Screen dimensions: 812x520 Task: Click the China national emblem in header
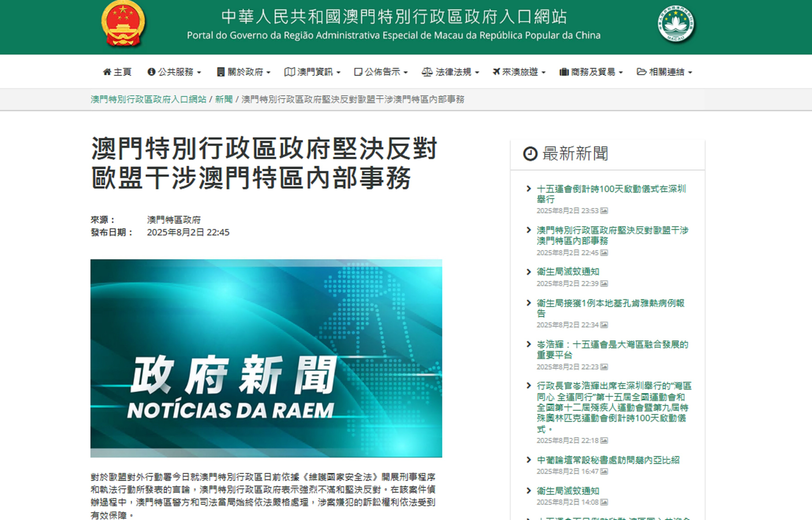click(123, 23)
